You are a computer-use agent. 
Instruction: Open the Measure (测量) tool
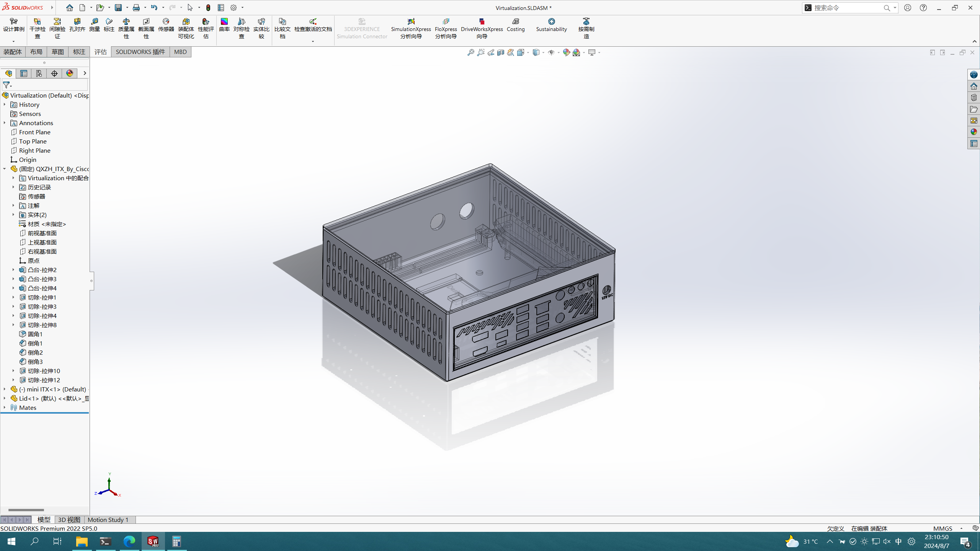coord(94,22)
